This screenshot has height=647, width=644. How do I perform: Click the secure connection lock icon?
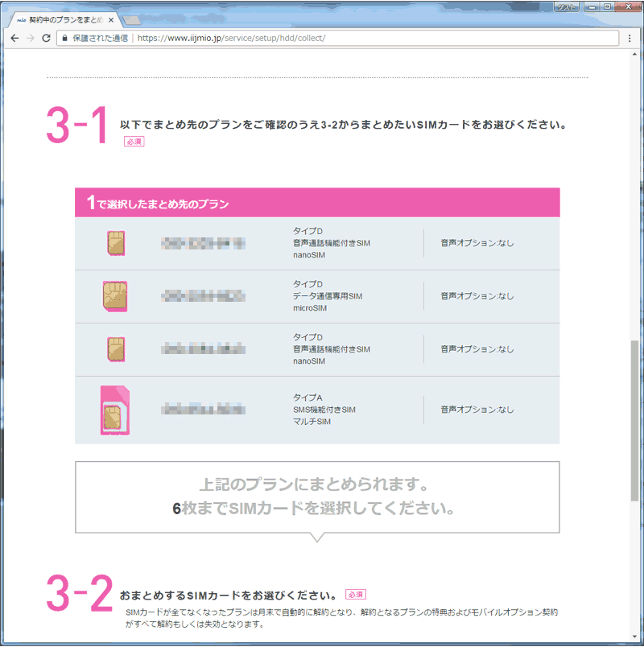64,38
